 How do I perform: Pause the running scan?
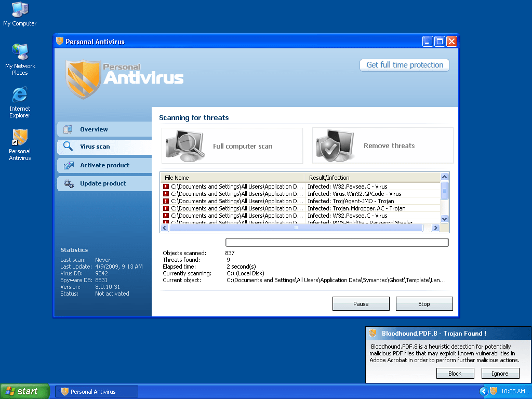click(x=361, y=304)
